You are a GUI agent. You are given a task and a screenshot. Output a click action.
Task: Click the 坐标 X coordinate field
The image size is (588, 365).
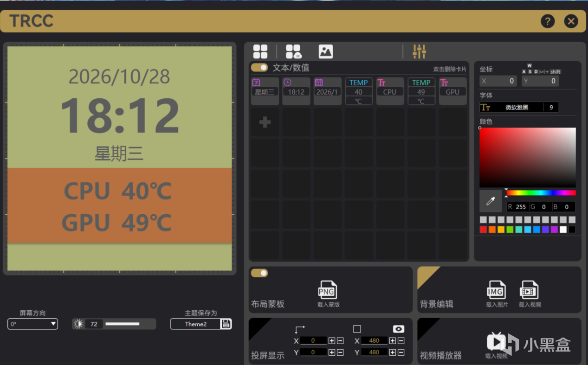[x=498, y=81]
